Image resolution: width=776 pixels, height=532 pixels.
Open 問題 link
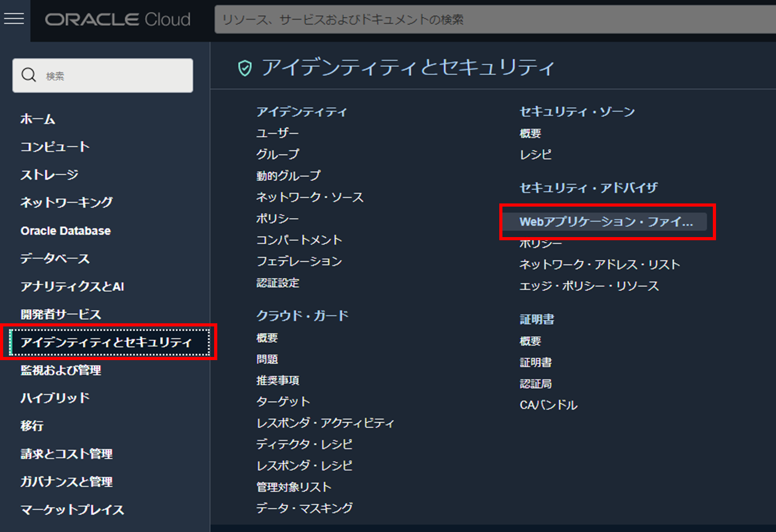click(267, 359)
